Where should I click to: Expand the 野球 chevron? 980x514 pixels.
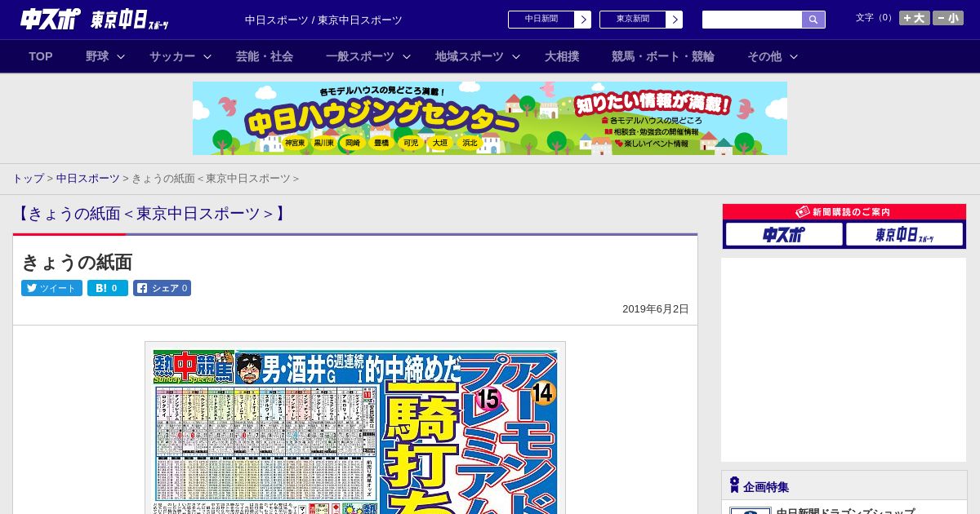click(121, 56)
